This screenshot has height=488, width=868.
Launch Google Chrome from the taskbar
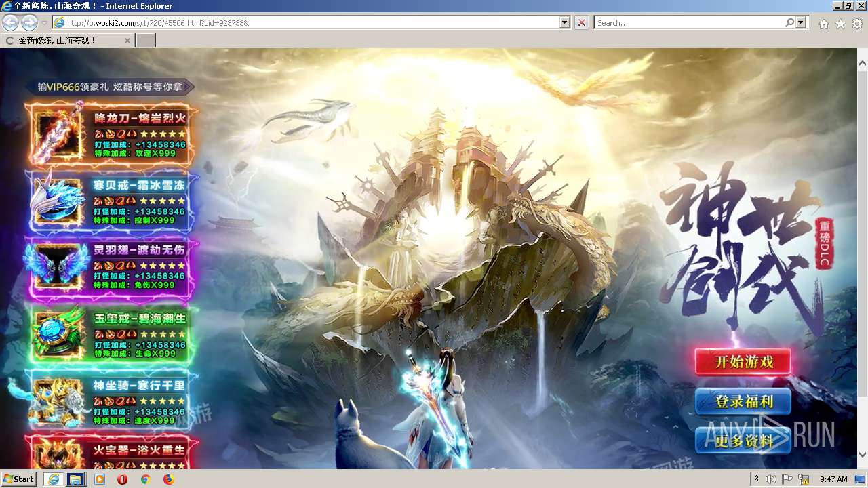[145, 479]
